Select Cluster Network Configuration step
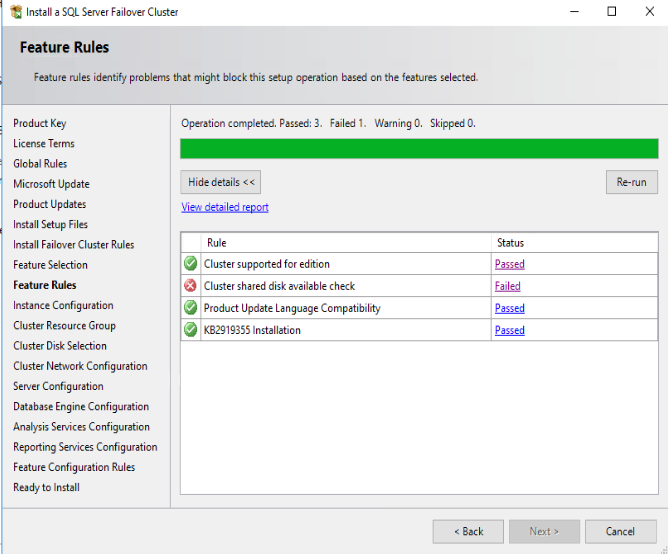Screen dimensions: 668x554 point(81,366)
